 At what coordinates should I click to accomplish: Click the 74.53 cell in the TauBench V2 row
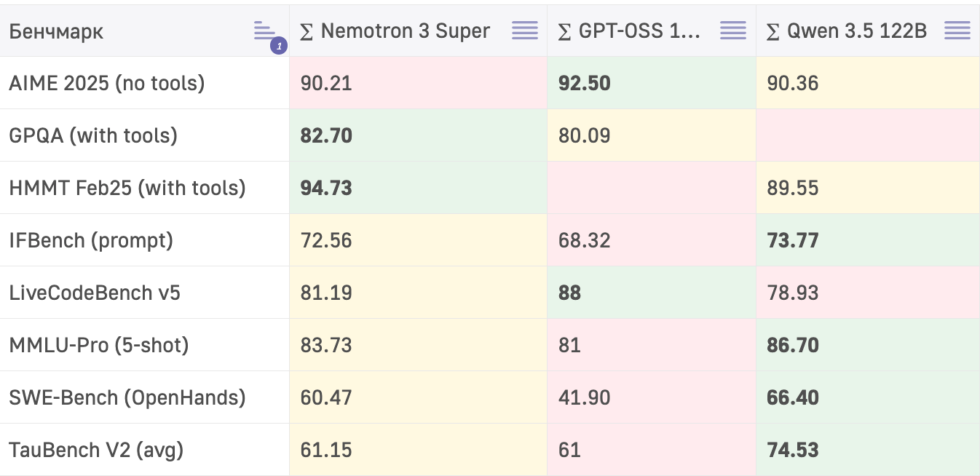793,450
